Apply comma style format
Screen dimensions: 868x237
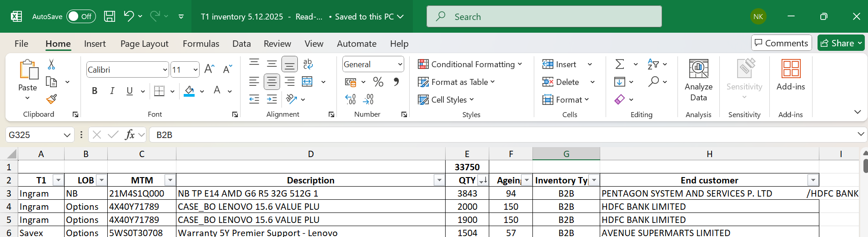(396, 82)
